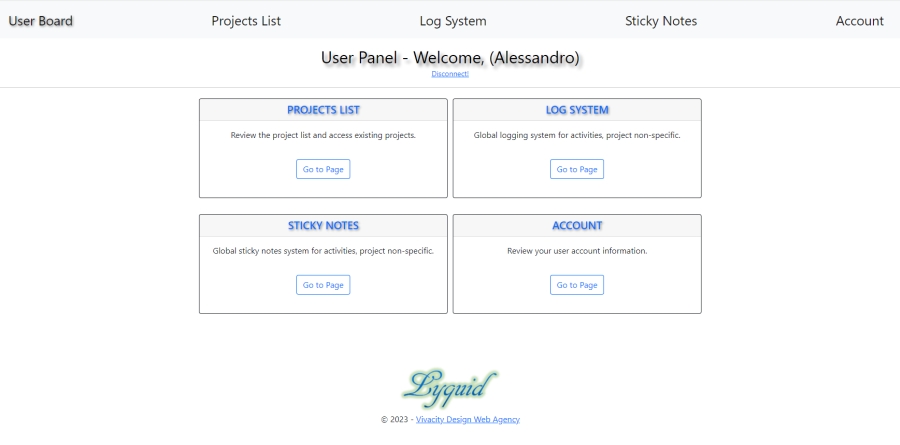The image size is (900, 445).
Task: Click Go to Page in Account card
Action: tap(577, 285)
